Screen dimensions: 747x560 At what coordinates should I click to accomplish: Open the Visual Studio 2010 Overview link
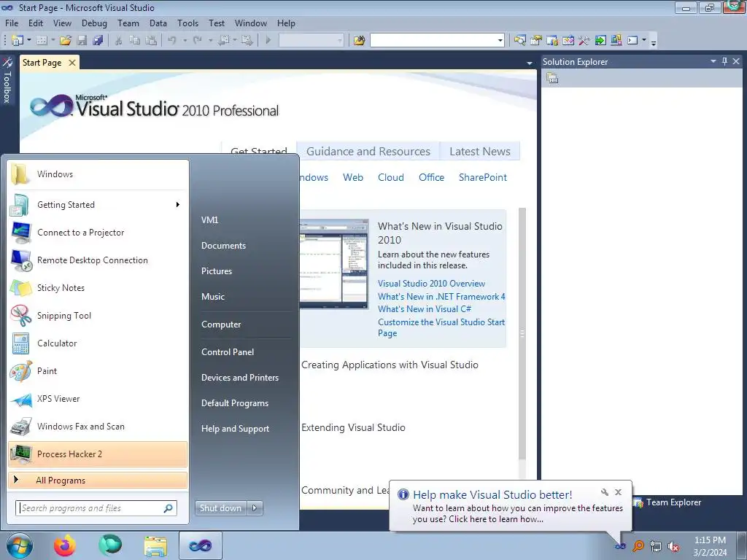(431, 284)
